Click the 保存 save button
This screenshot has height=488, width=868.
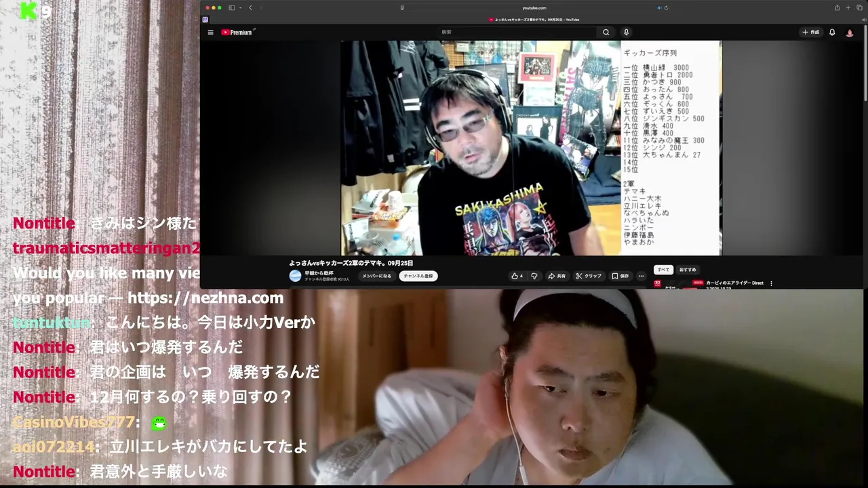(x=620, y=276)
